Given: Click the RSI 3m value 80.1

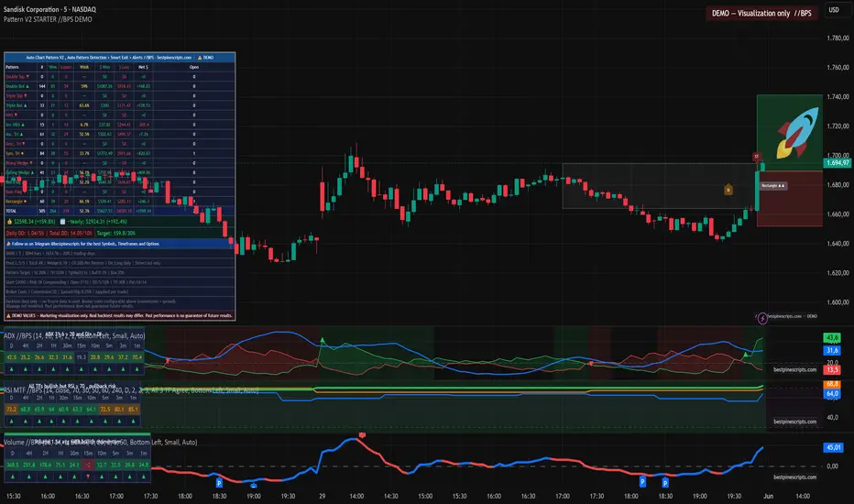Looking at the screenshot, I should 119,410.
